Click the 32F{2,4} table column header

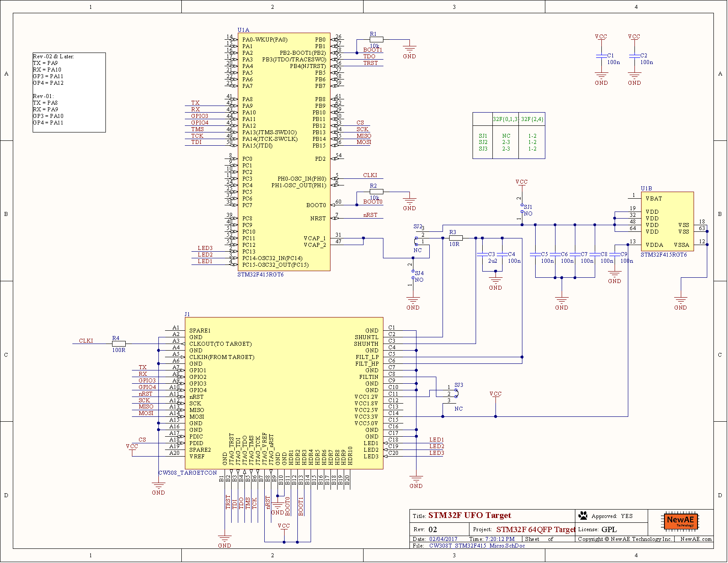coord(533,119)
